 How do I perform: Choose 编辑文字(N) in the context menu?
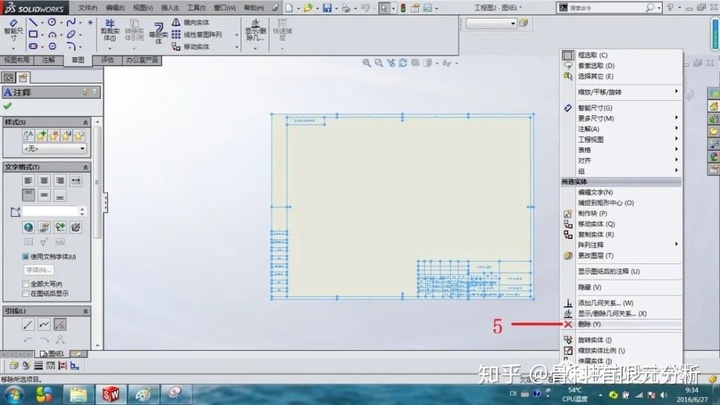pos(621,192)
